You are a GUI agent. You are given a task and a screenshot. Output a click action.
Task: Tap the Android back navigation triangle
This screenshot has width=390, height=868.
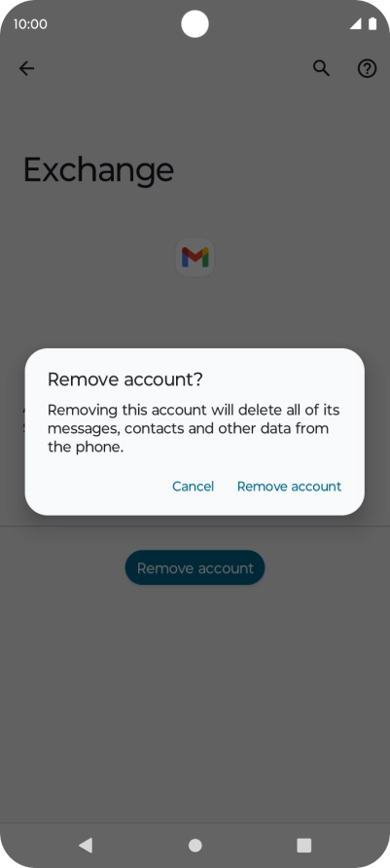(86, 845)
